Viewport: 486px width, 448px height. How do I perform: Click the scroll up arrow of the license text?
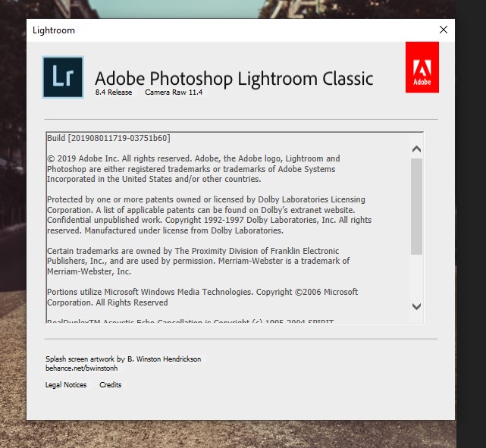[416, 149]
